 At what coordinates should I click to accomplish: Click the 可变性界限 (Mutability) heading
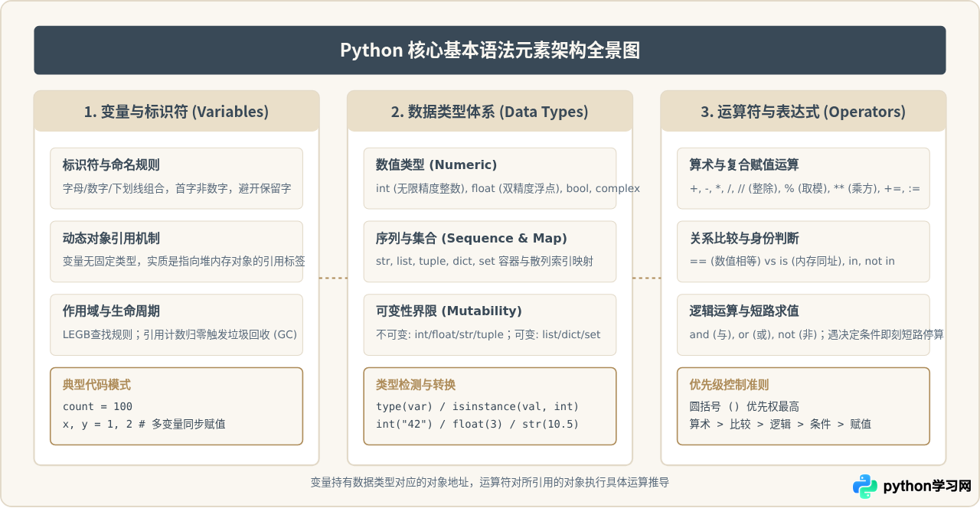[449, 311]
